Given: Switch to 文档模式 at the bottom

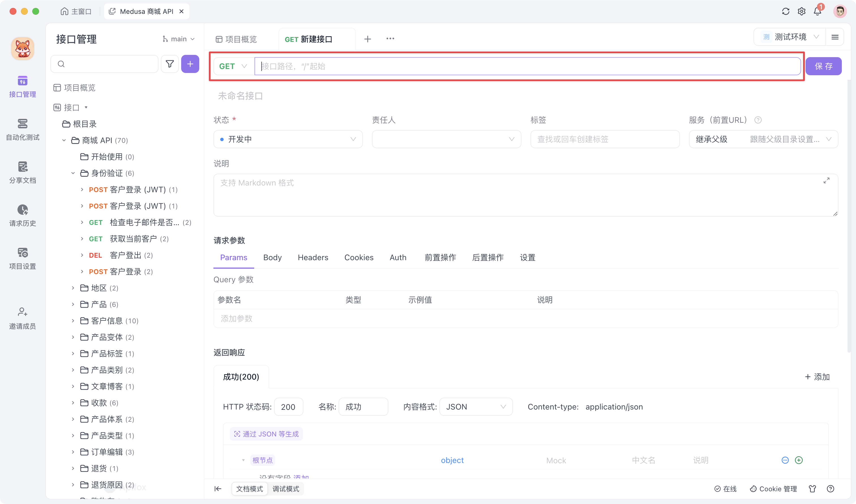Looking at the screenshot, I should click(x=249, y=489).
